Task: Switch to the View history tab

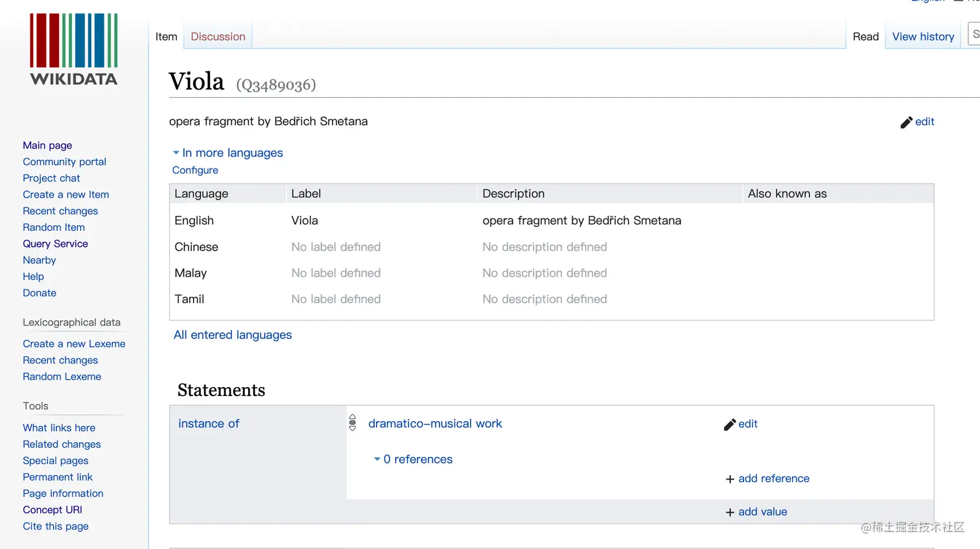Action: (923, 37)
